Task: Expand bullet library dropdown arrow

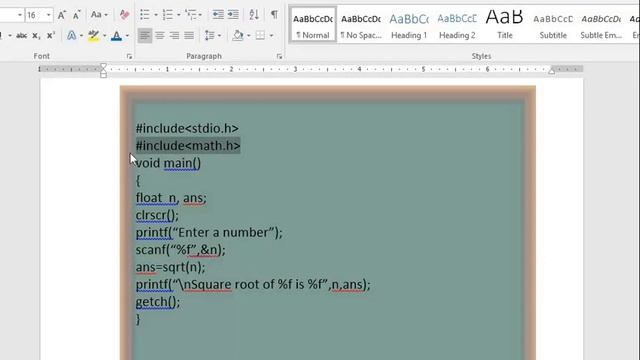Action: point(156,15)
